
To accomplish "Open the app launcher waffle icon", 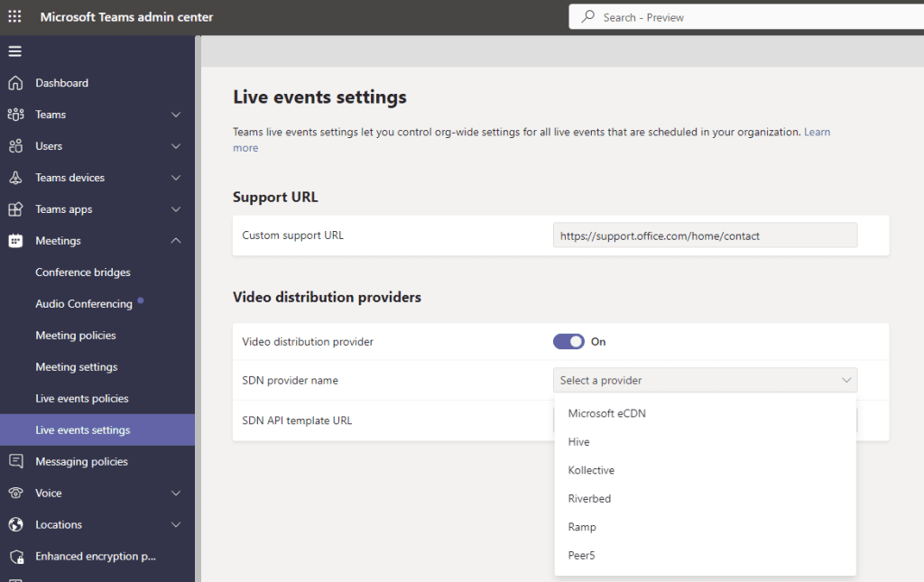I will (x=15, y=17).
